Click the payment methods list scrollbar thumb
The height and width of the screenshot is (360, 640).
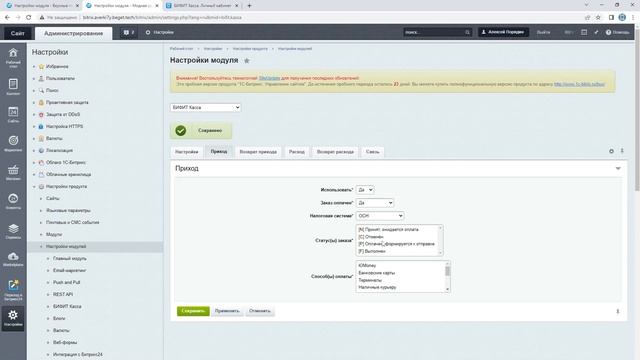447,271
